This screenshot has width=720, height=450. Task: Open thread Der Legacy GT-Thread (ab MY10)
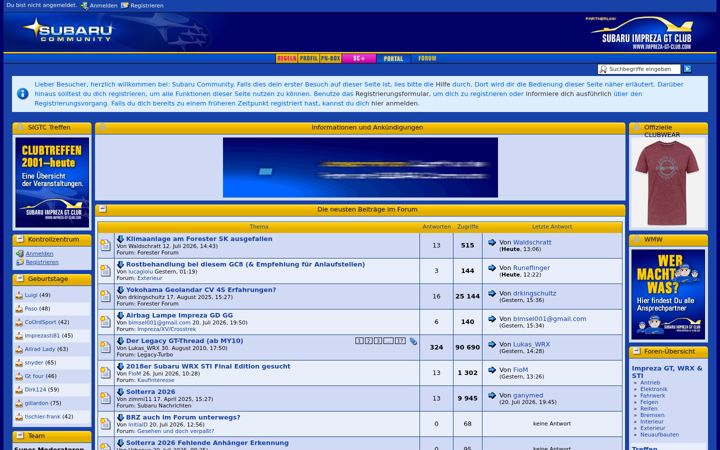pyautogui.click(x=185, y=341)
